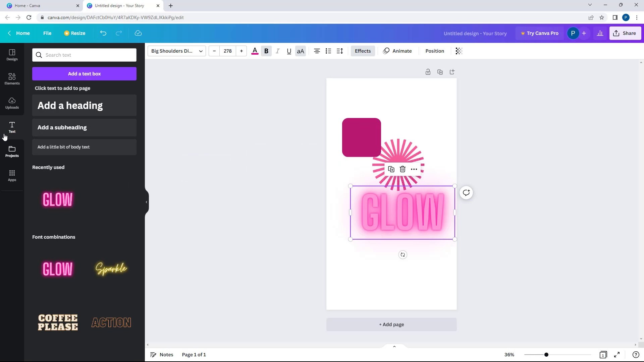Open the Uploads panel
The image size is (644, 362).
click(x=12, y=103)
